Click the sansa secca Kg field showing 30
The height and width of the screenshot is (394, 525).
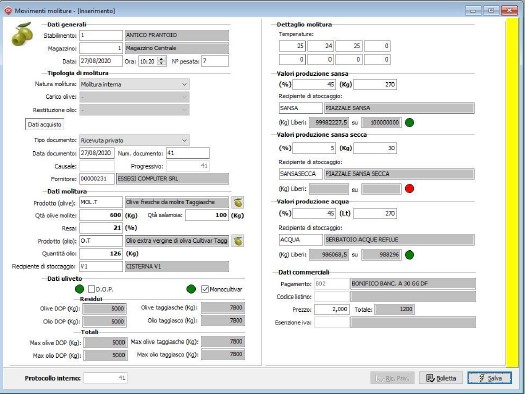[375, 148]
